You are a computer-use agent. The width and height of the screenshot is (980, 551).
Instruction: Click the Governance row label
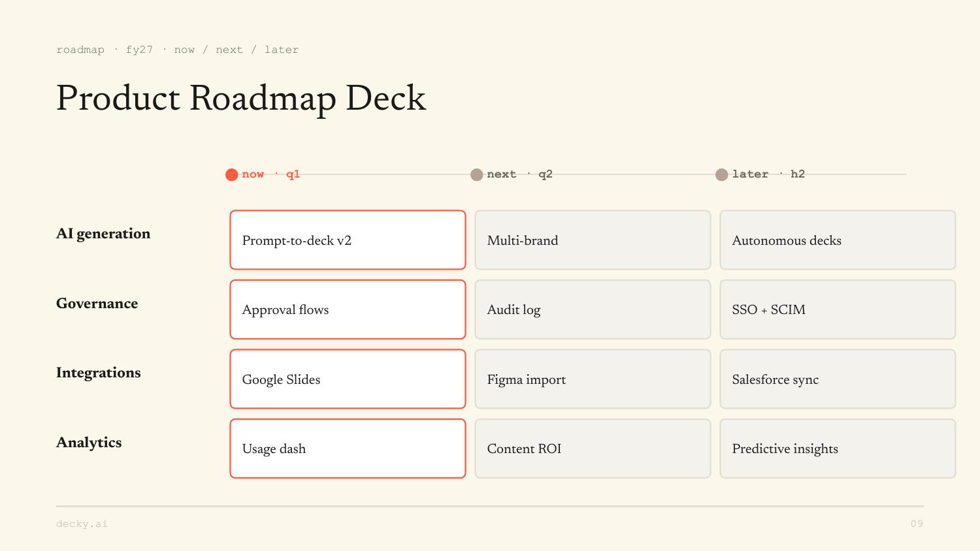pos(97,304)
